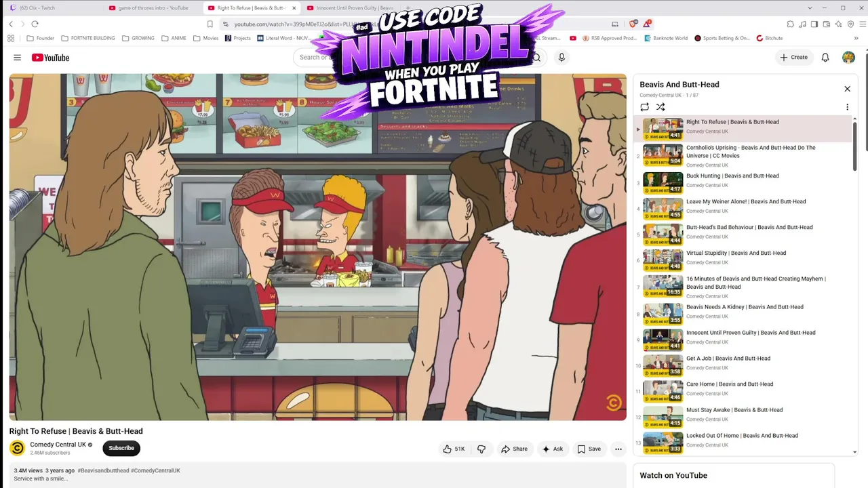Screen dimensions: 868x488
Task: Switch to game of thrones intro tab
Action: tap(153, 8)
